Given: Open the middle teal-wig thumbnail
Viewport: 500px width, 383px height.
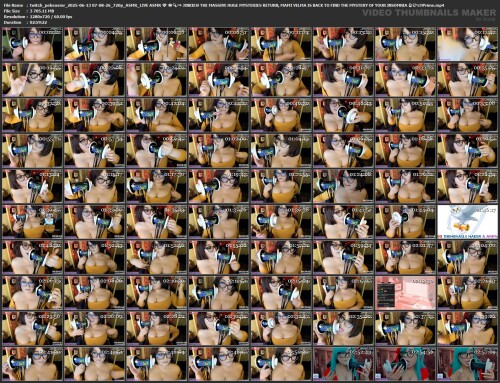Looking at the screenshot, I should coord(405,364).
